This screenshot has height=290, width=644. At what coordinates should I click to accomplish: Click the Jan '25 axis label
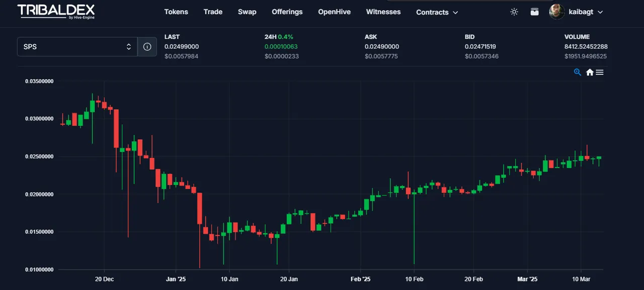[176, 278]
